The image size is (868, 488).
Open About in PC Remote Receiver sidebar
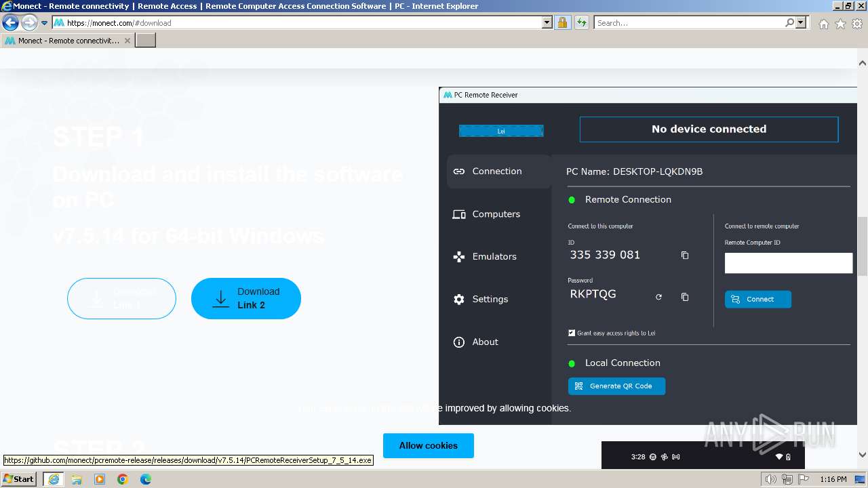(476, 342)
